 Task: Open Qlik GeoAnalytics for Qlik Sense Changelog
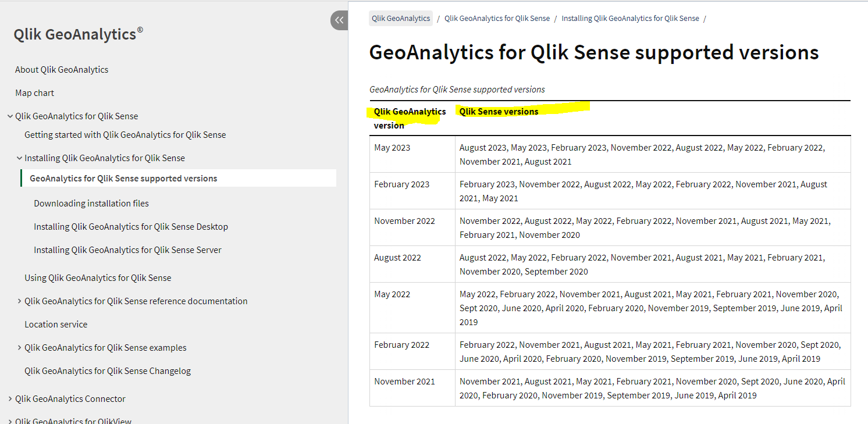pos(107,370)
